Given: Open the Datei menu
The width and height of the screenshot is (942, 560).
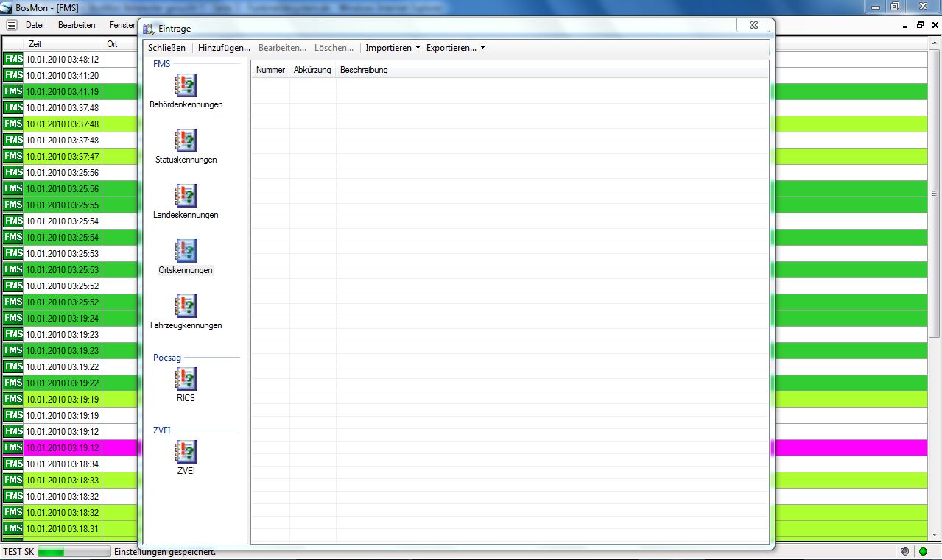Looking at the screenshot, I should pyautogui.click(x=35, y=25).
